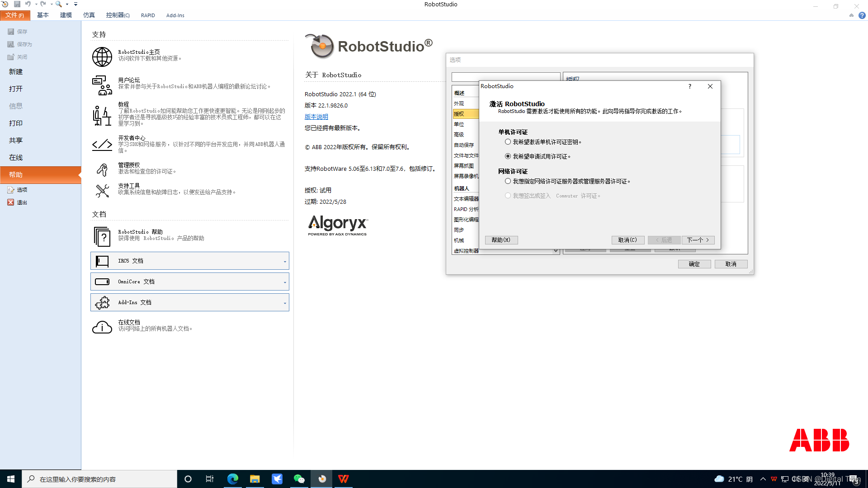Click Cancel (取消) in activation wizard

pos(628,240)
